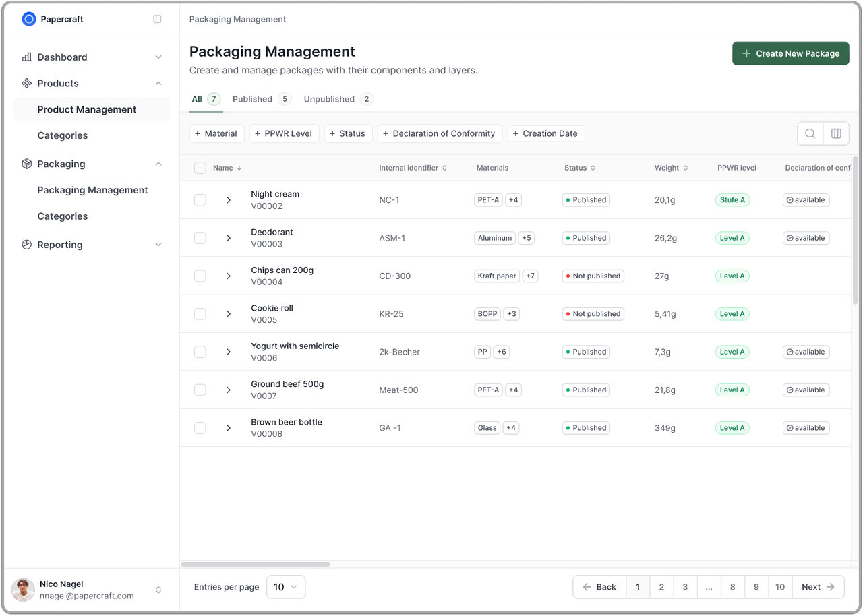
Task: Open the column layout settings icon
Action: click(836, 133)
